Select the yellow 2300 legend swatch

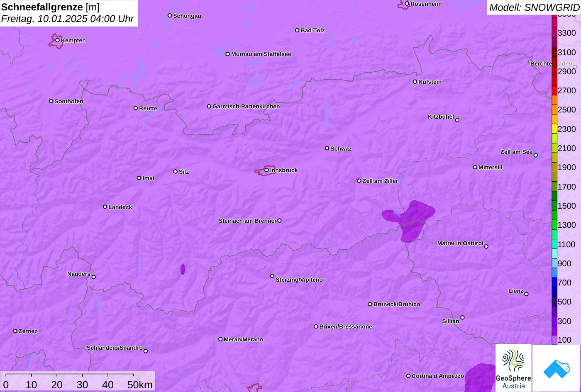click(x=554, y=129)
